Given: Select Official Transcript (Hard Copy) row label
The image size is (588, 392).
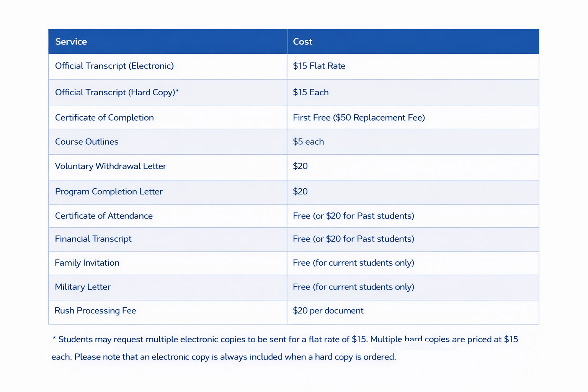Looking at the screenshot, I should point(117,92).
